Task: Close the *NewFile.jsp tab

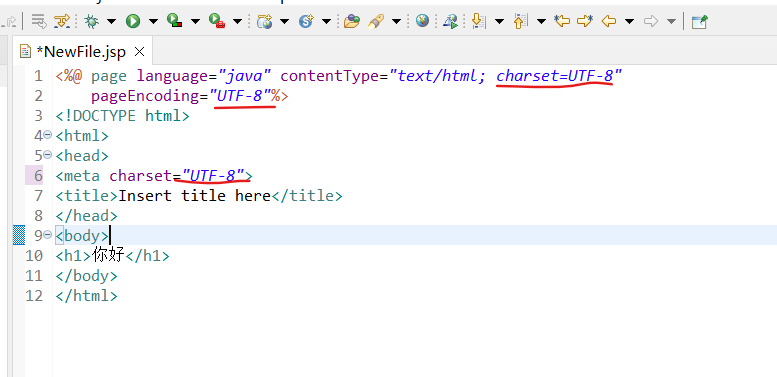Action: point(140,52)
